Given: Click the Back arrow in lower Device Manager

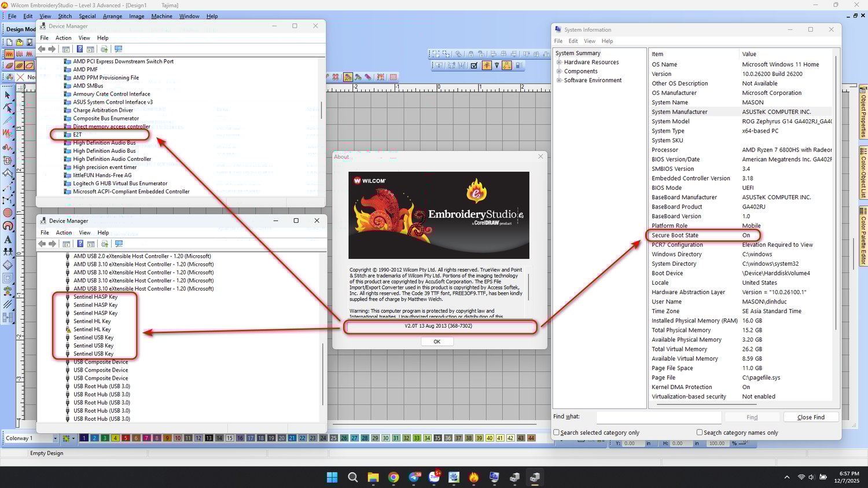Looking at the screenshot, I should [42, 244].
